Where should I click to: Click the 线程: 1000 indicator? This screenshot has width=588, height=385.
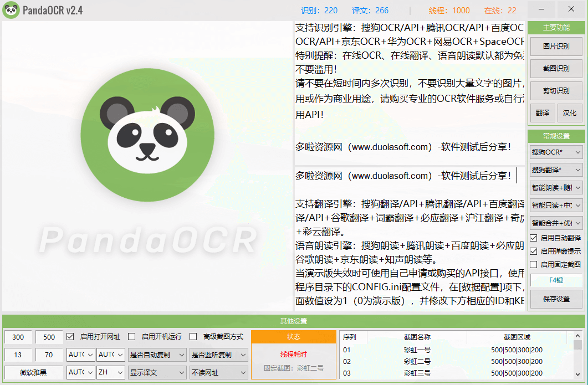(449, 11)
